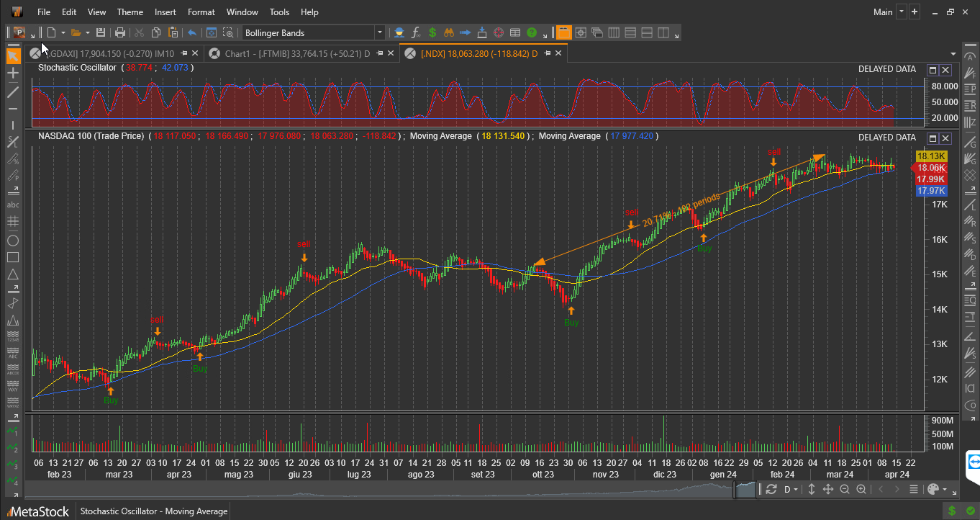Screen dimensions: 980x520
Task: Open the Theme menu
Action: pyautogui.click(x=130, y=12)
